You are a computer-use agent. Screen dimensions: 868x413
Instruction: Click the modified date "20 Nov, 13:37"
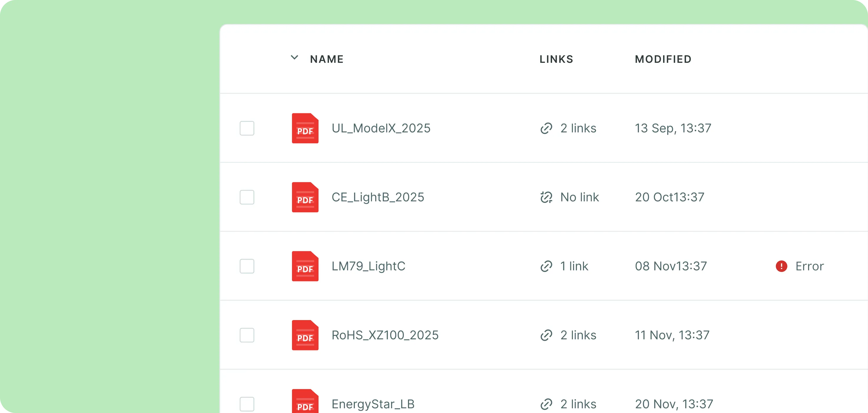pos(674,404)
